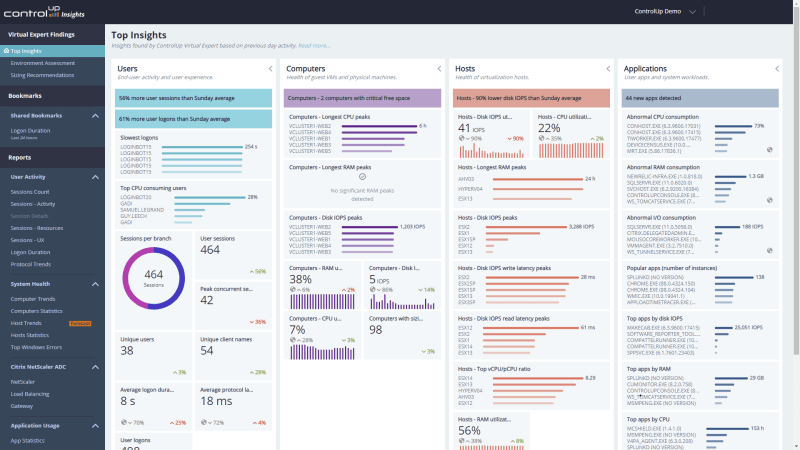Viewport: 800px width, 450px height.
Task: Click globe icon in Abnormal CPU consumption card
Action: pos(769,150)
